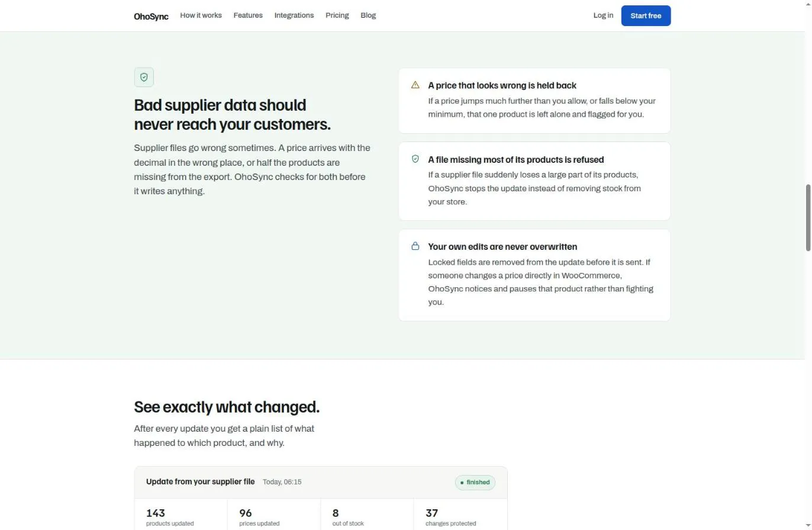The image size is (812, 530).
Task: Click the description starting 'Locked fields are removed'
Action: (x=540, y=282)
